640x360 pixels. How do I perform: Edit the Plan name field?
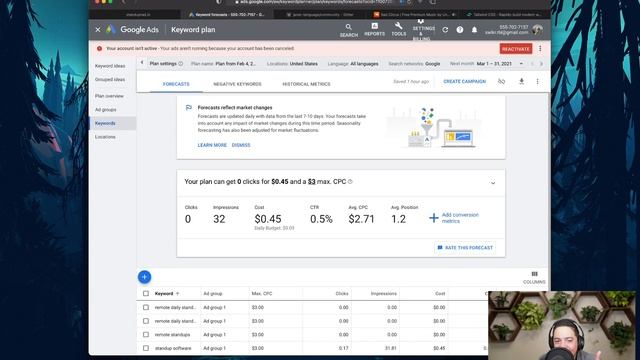coord(223,64)
